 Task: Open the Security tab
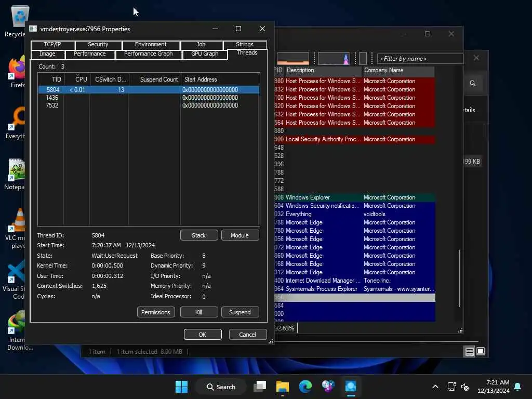tap(98, 45)
